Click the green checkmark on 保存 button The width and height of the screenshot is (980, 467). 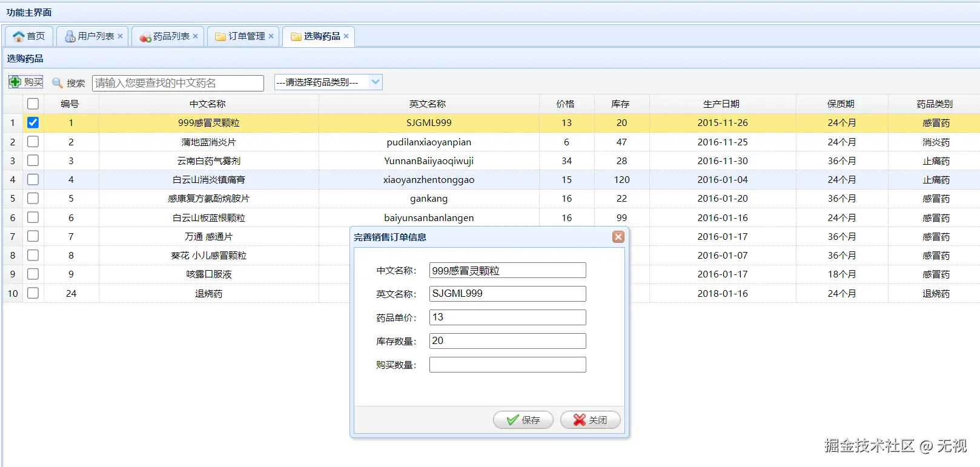512,420
